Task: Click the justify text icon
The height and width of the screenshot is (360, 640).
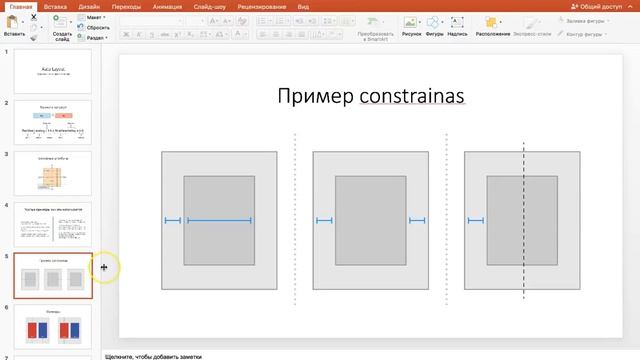Action: pyautogui.click(x=302, y=35)
